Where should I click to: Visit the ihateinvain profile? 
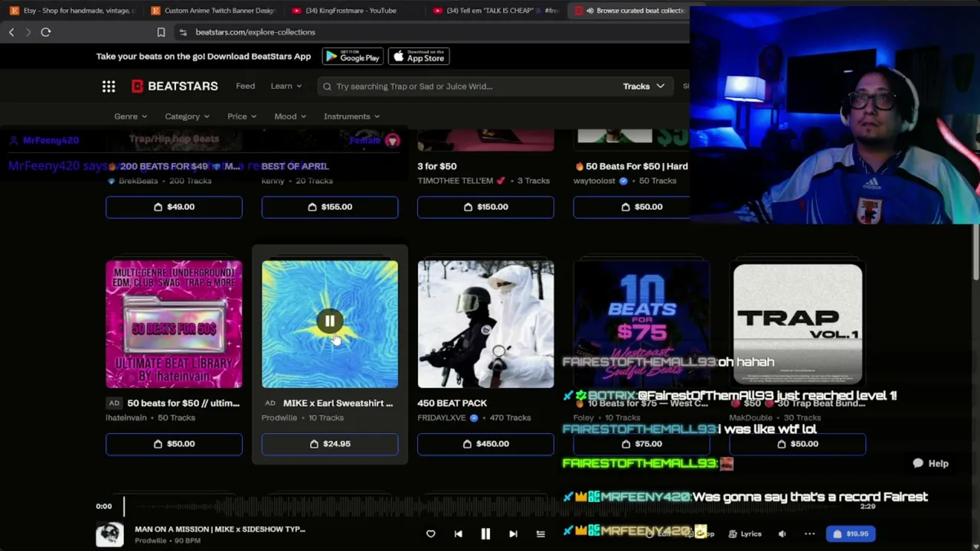click(126, 418)
